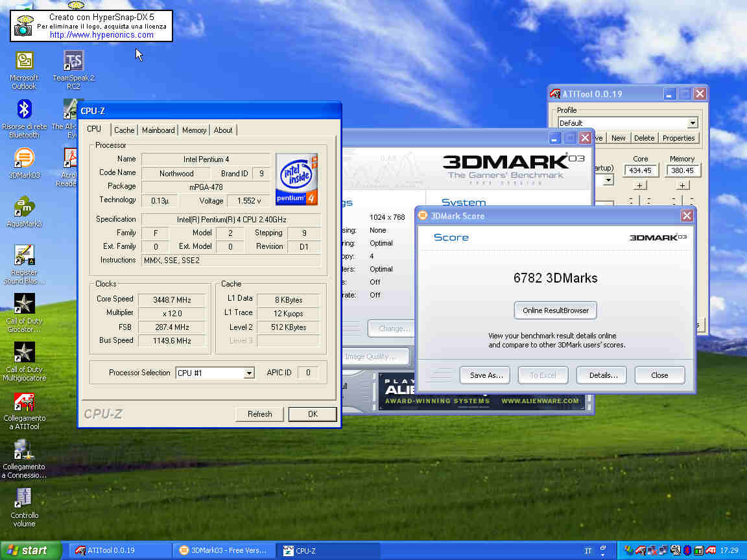Image resolution: width=747 pixels, height=560 pixels.
Task: Open the Microsoft Outlook desktop icon
Action: click(x=24, y=71)
